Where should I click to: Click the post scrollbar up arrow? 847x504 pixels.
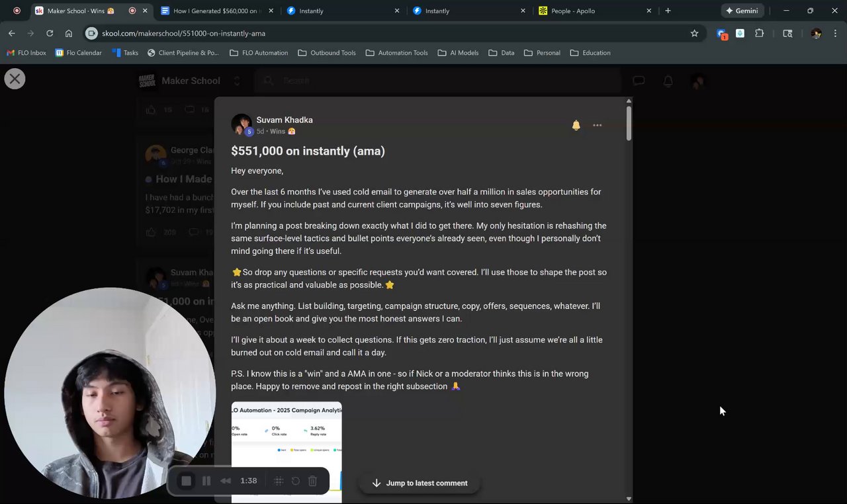coord(629,101)
